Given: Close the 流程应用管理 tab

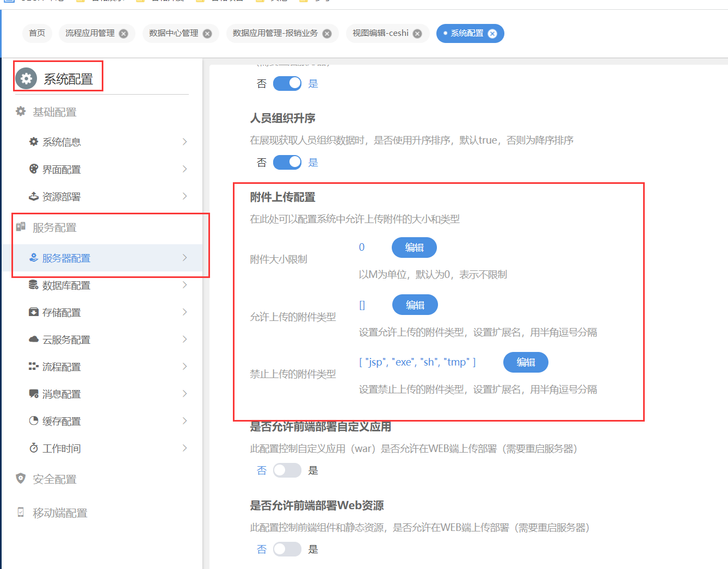Looking at the screenshot, I should pyautogui.click(x=124, y=34).
